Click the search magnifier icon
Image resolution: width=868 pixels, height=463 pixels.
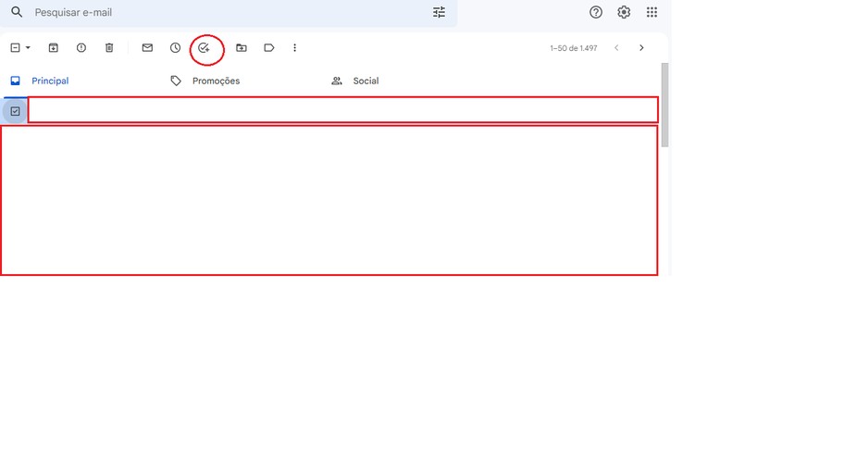(17, 12)
